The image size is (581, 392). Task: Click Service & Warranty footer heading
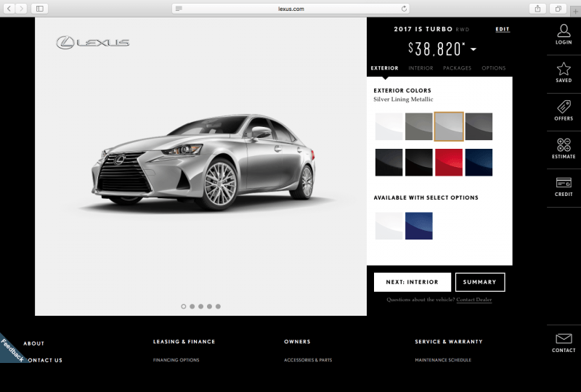pos(449,342)
